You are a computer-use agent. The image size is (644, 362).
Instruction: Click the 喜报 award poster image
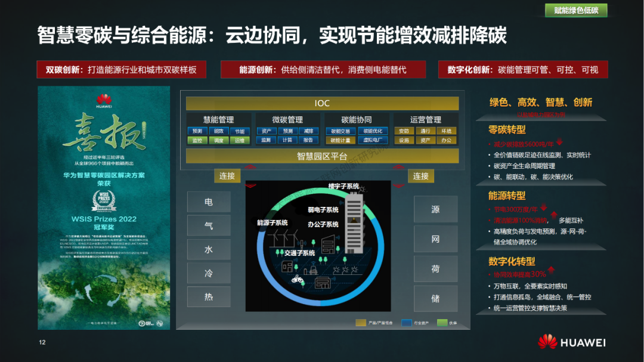click(104, 208)
